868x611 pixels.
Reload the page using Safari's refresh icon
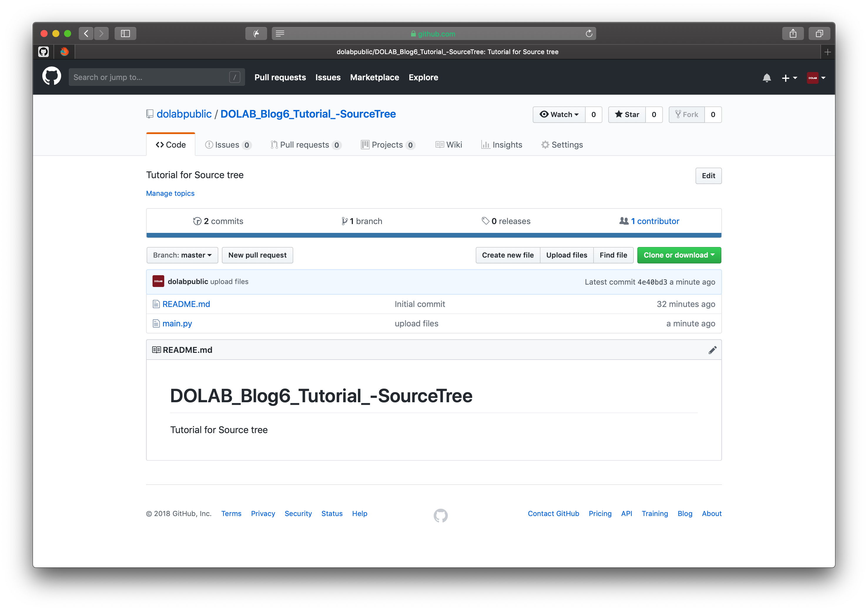coord(589,33)
